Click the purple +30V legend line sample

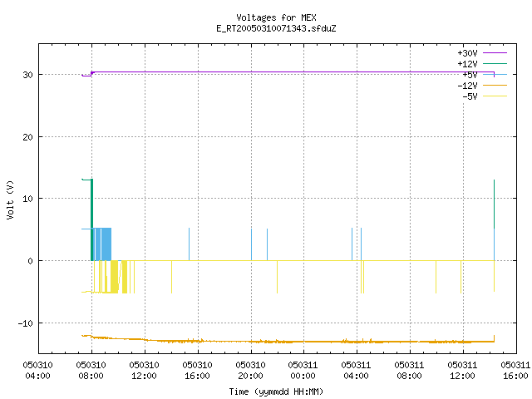(495, 53)
